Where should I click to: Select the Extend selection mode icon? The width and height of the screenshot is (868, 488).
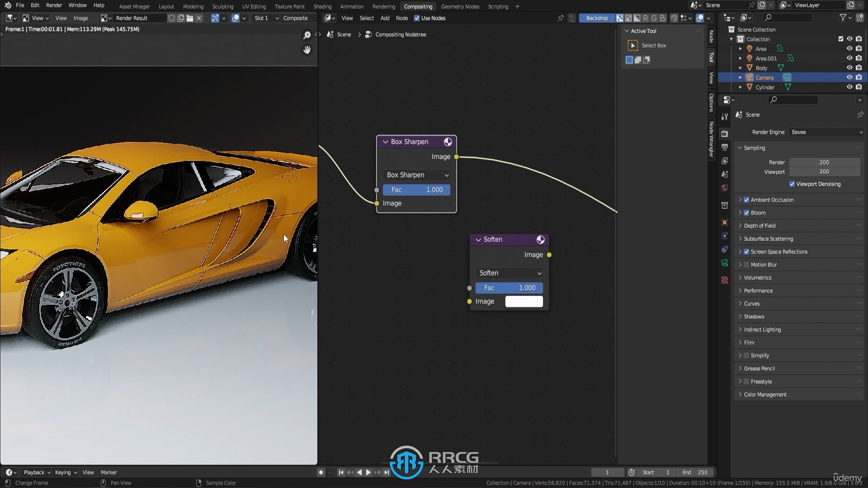coord(638,60)
